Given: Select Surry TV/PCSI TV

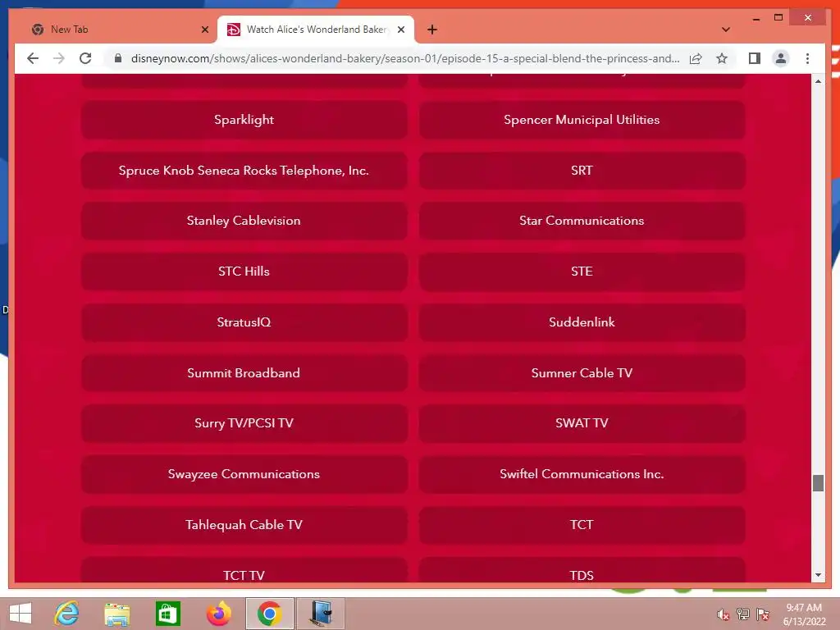Looking at the screenshot, I should [244, 423].
